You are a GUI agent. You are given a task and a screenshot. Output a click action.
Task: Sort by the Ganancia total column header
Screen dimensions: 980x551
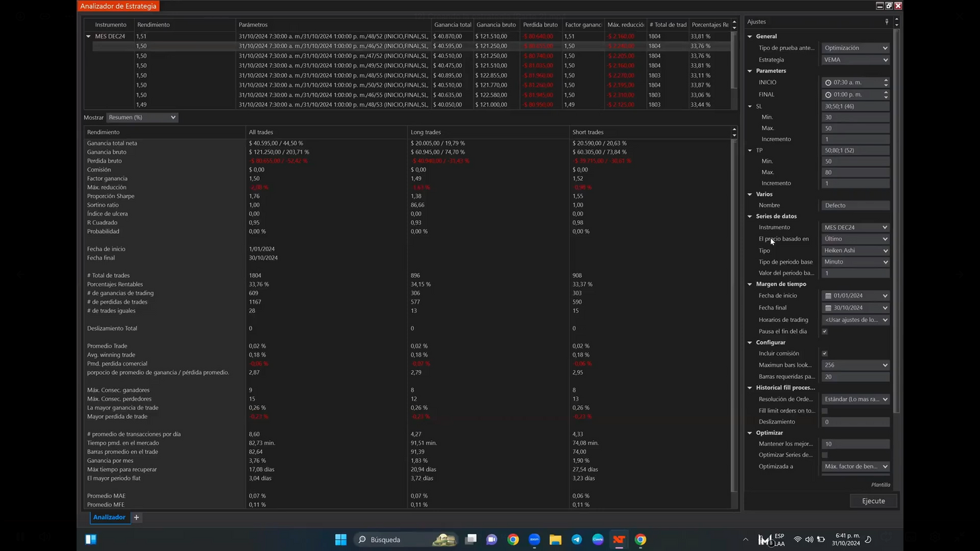pos(452,24)
